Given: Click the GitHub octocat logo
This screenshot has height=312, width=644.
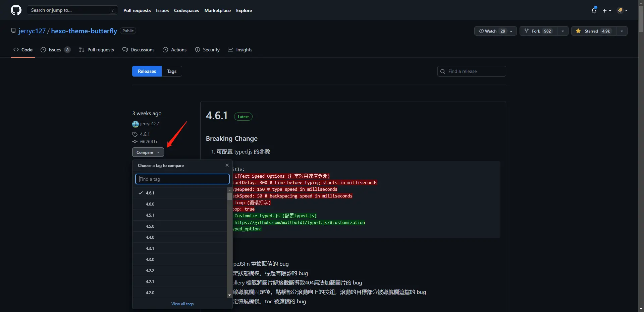Looking at the screenshot, I should [x=16, y=10].
